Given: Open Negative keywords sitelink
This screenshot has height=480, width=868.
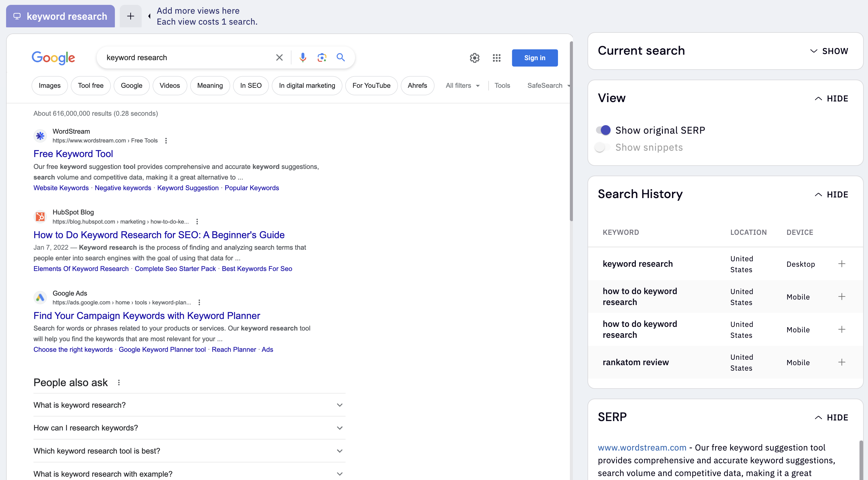Looking at the screenshot, I should 123,188.
